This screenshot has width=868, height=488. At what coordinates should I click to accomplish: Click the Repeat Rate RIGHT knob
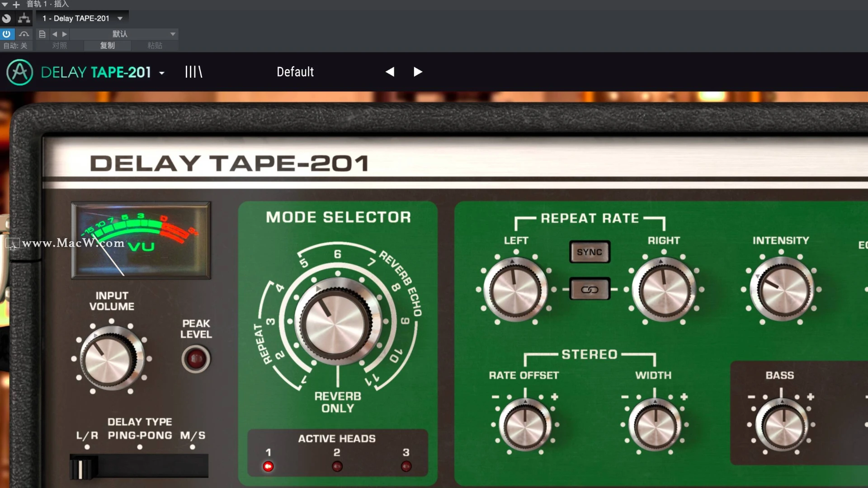664,290
